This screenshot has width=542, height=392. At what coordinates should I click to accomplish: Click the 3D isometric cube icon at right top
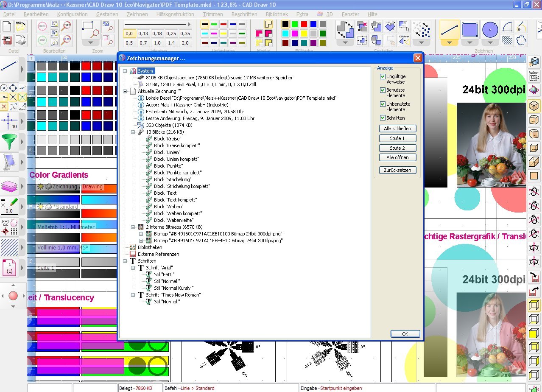pos(534,62)
